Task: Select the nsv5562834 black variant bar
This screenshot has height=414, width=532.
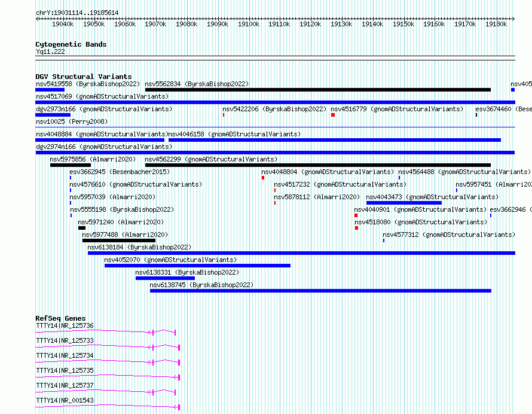Action: coord(318,90)
